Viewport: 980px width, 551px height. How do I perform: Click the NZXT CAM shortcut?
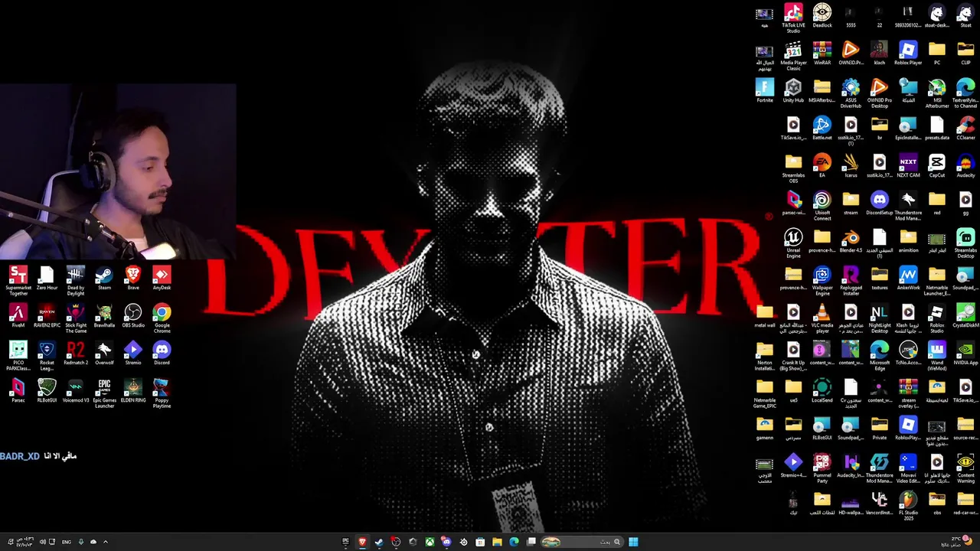[908, 166]
